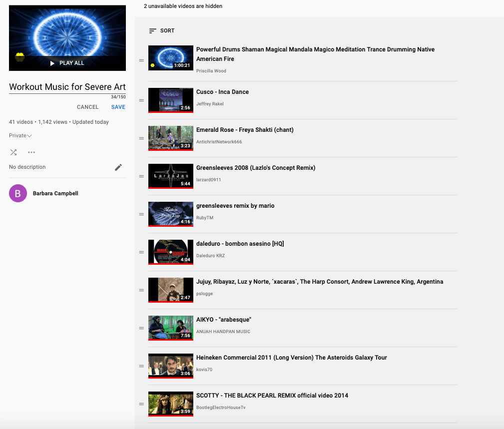Click the playlist title text field
Screen dimensions: 504x429
(67, 87)
